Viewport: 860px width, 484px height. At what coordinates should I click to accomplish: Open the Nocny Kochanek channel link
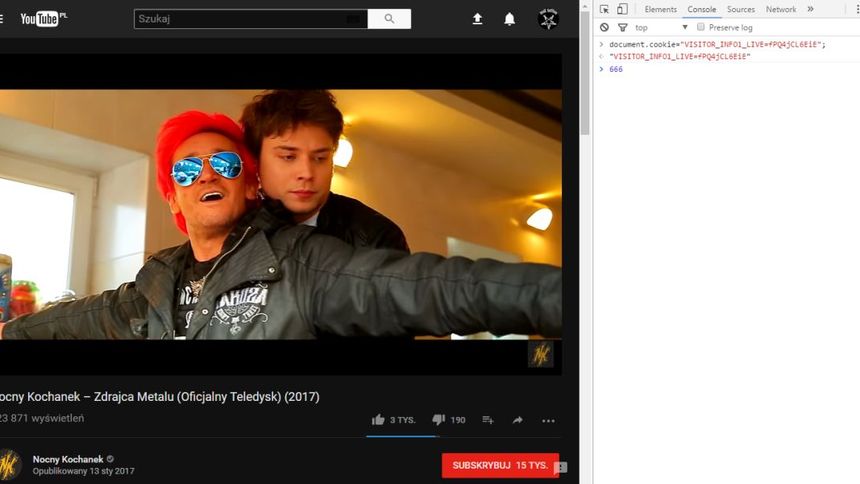tap(68, 459)
